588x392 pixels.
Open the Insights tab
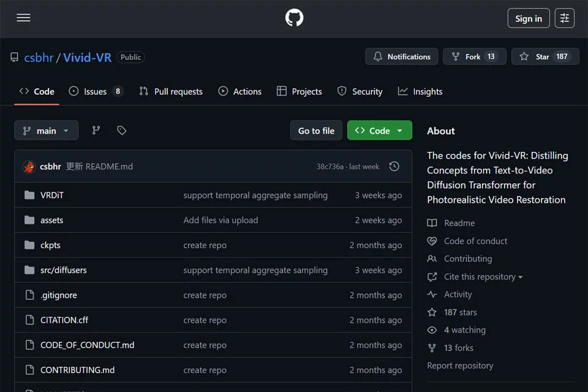click(x=420, y=91)
